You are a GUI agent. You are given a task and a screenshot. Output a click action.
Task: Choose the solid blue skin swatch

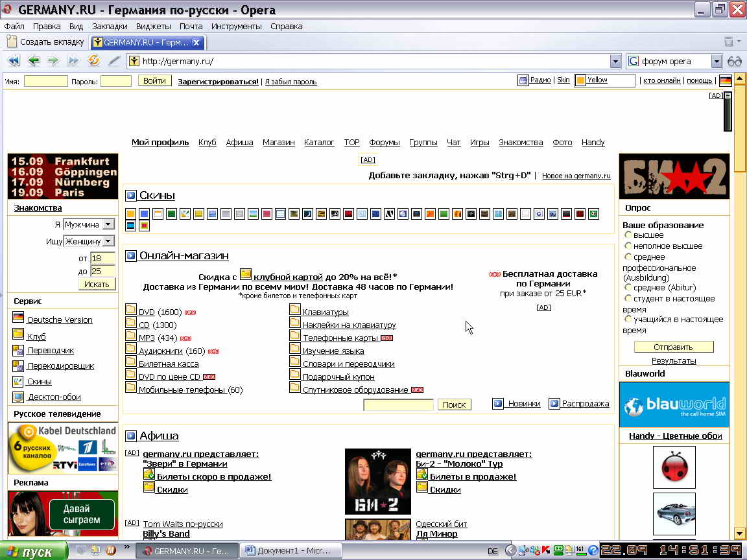point(145,214)
